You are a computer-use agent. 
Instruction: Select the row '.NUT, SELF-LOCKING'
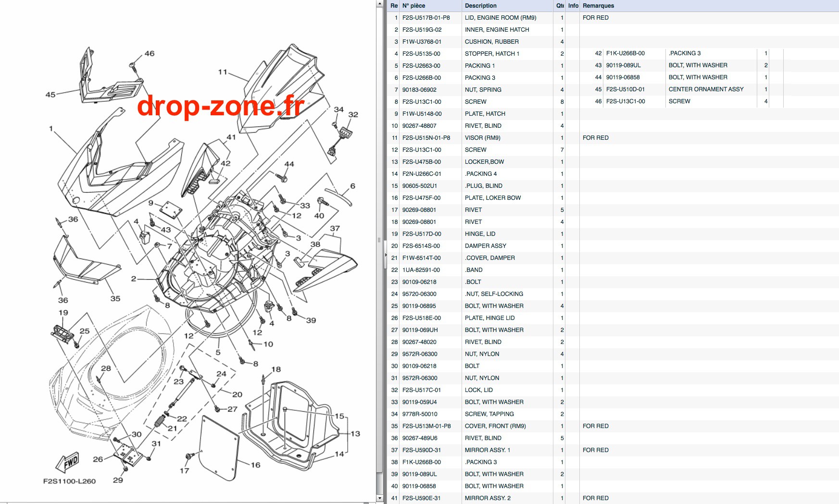point(613,294)
